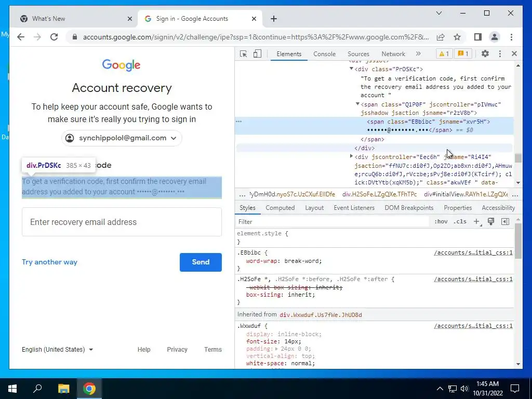Toggle the computed styles sidebar icon

[x=505, y=221]
